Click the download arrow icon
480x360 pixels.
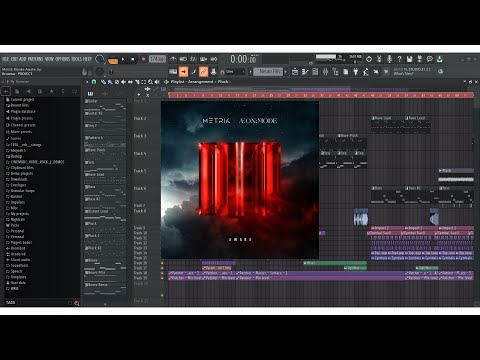click(440, 59)
